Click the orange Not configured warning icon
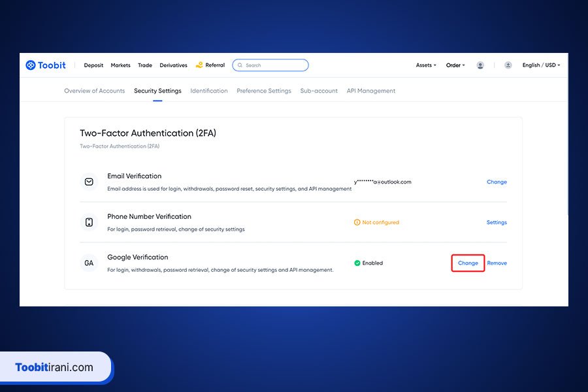Screen dimensions: 588x392 [357, 223]
